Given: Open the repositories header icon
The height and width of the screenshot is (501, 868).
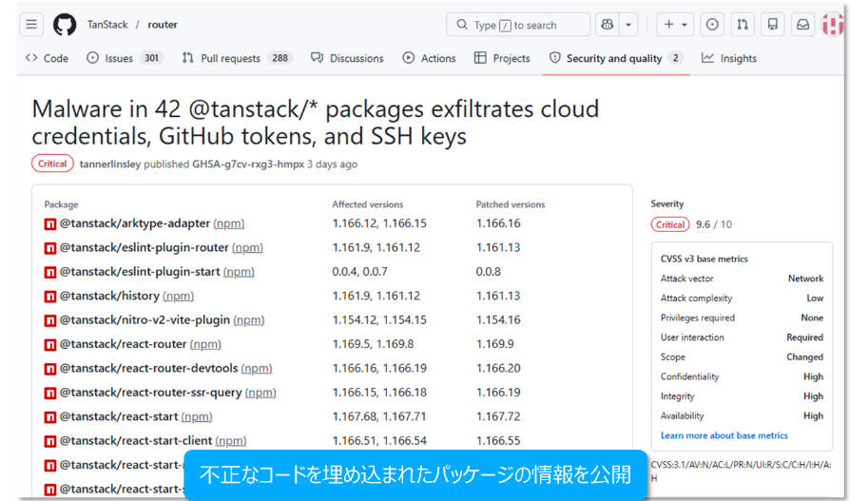Looking at the screenshot, I should 772,25.
